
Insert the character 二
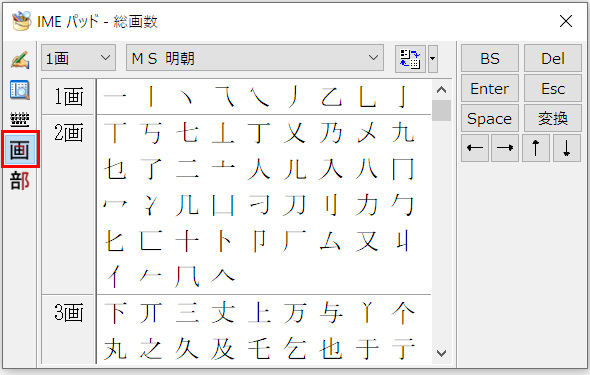click(187, 169)
